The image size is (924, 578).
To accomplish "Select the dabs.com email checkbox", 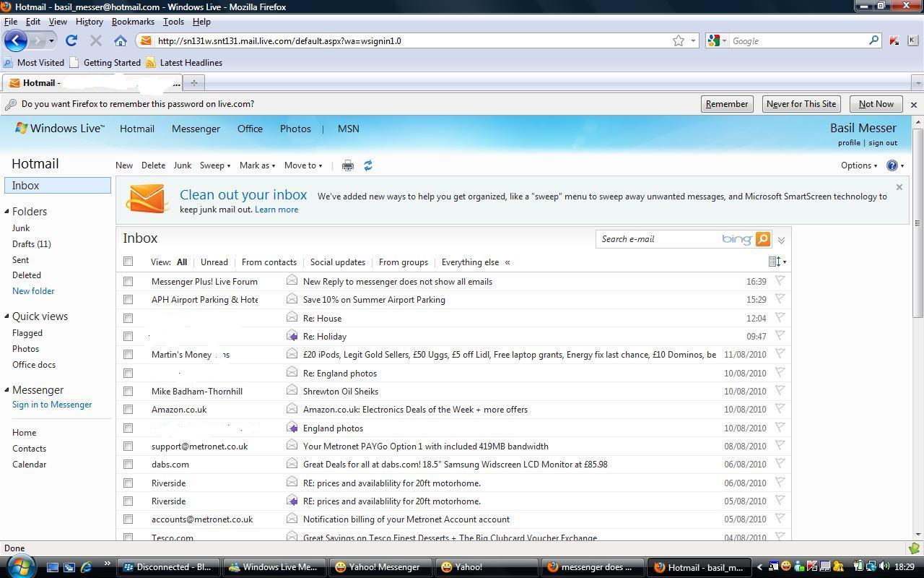I will [128, 465].
